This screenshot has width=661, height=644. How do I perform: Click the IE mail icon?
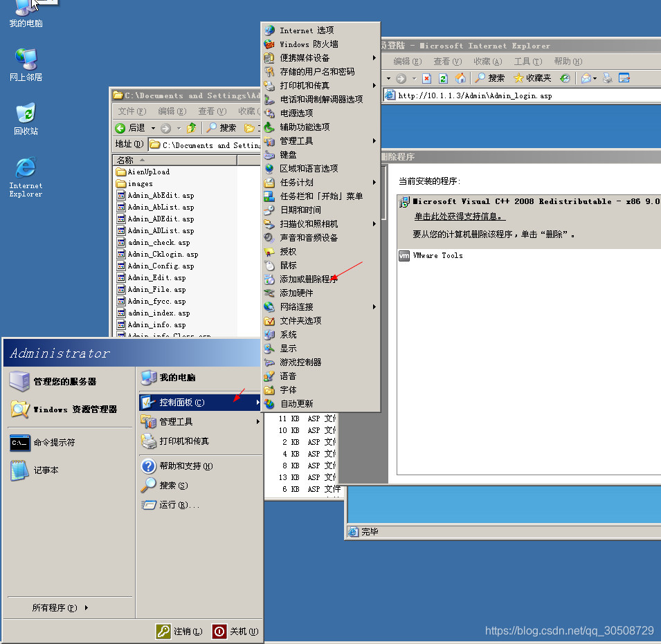click(x=586, y=78)
